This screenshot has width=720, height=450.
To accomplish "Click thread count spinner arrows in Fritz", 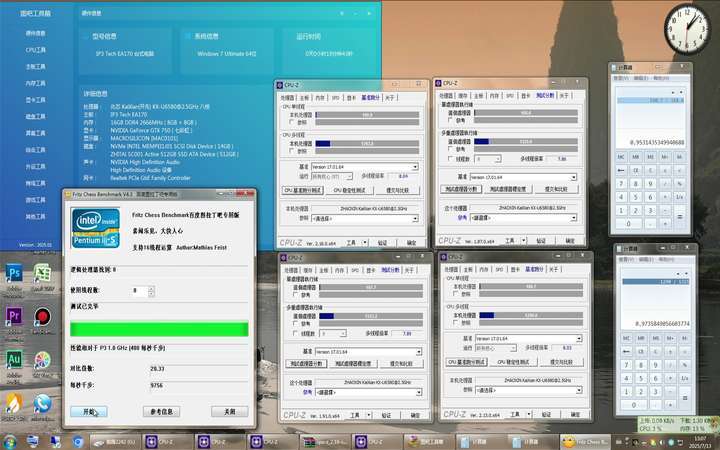I will point(152,291).
